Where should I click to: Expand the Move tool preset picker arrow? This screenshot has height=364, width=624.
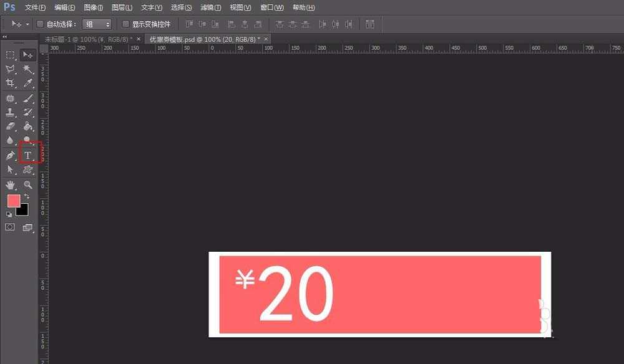point(27,24)
